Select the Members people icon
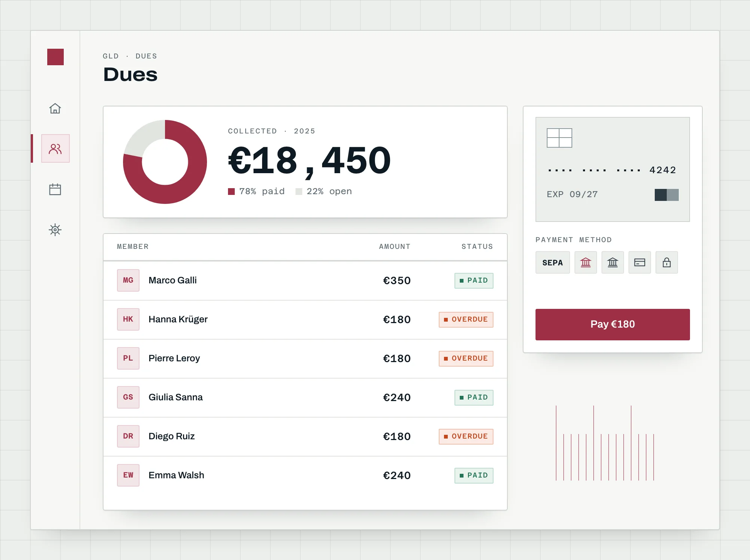The image size is (750, 560). pyautogui.click(x=55, y=149)
